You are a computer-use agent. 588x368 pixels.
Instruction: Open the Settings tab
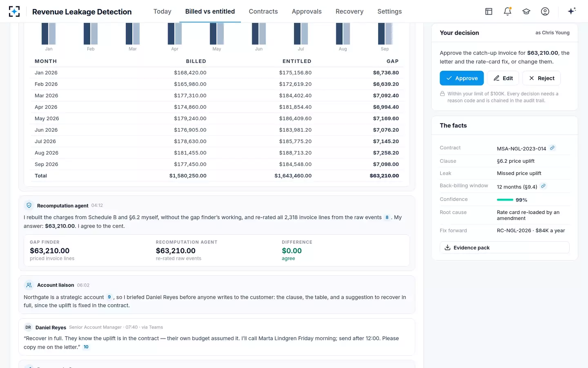[x=390, y=11]
